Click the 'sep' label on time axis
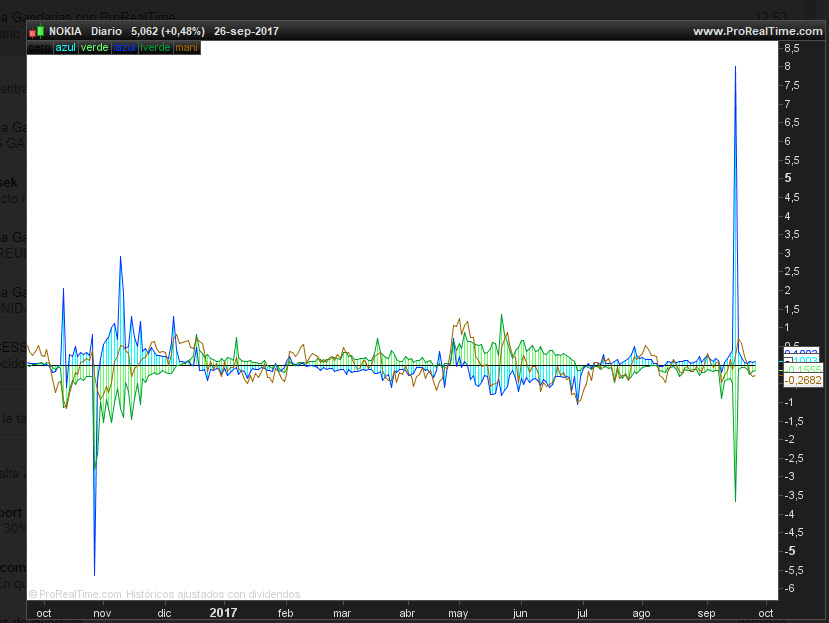The image size is (829, 623). point(706,613)
